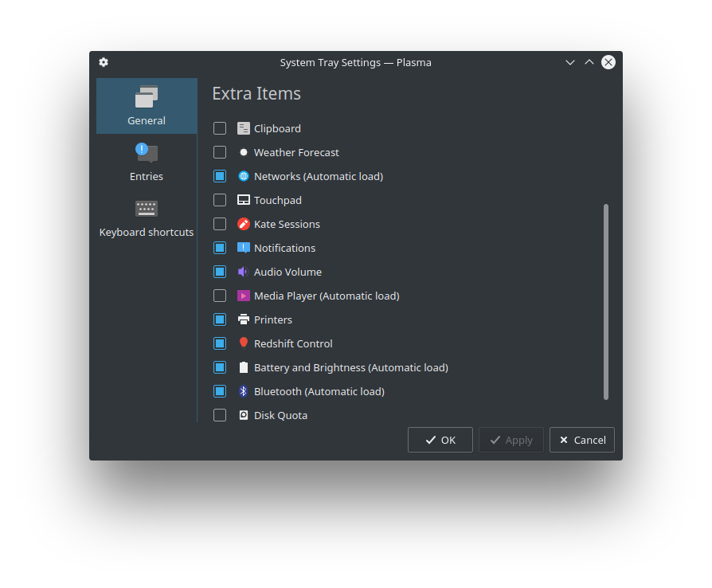The width and height of the screenshot is (712, 588).
Task: Click the "Weather Forecast" label
Action: pos(296,152)
